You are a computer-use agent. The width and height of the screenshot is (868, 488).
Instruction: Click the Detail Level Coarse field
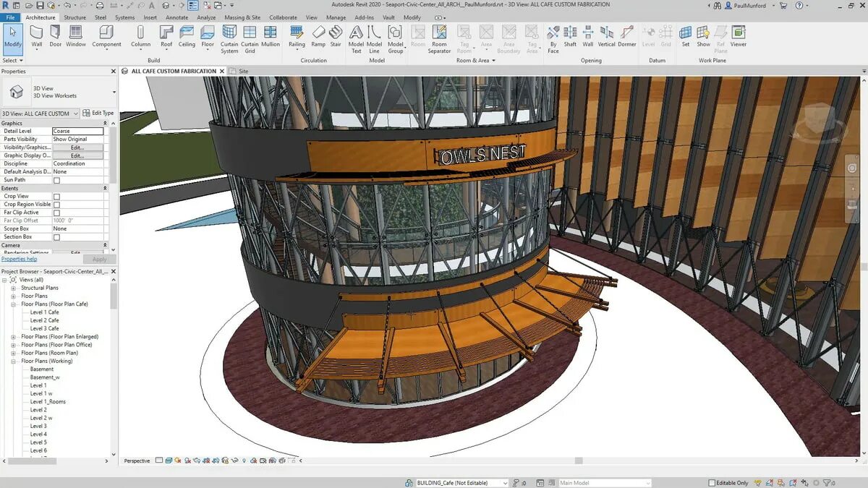coord(77,132)
